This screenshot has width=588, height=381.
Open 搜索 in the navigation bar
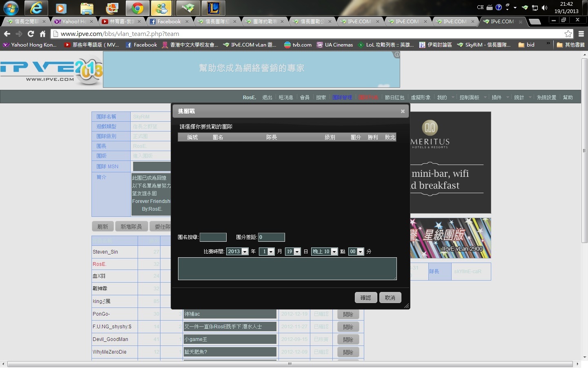tap(321, 98)
